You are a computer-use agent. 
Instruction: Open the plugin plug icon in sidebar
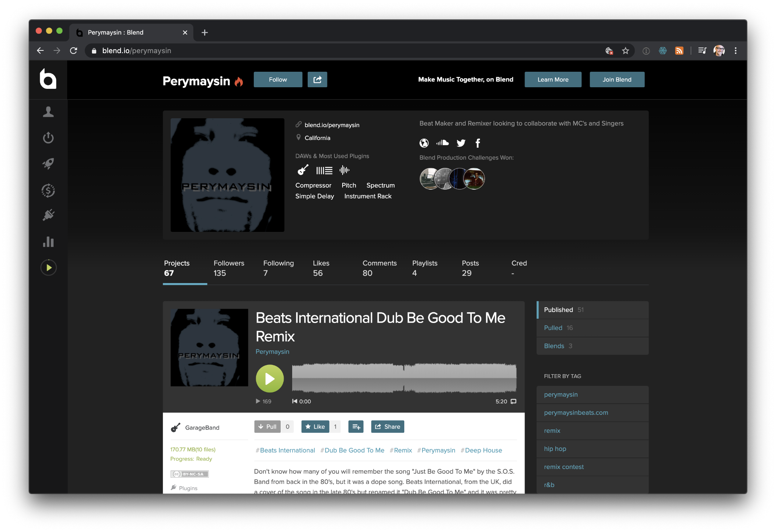tap(48, 215)
